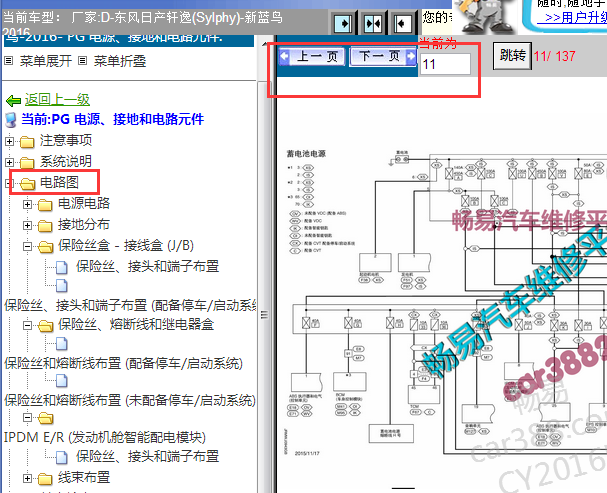This screenshot has height=493, width=607.
Task: Click the left arrow on 上一页 button
Action: click(284, 56)
